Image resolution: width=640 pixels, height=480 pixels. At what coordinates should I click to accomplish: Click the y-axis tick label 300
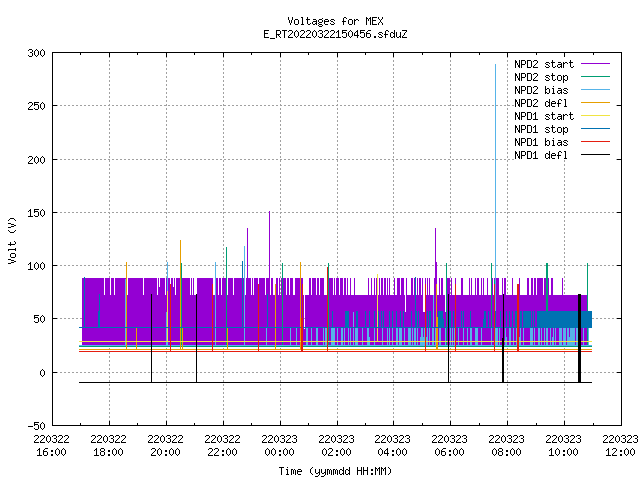tap(36, 53)
